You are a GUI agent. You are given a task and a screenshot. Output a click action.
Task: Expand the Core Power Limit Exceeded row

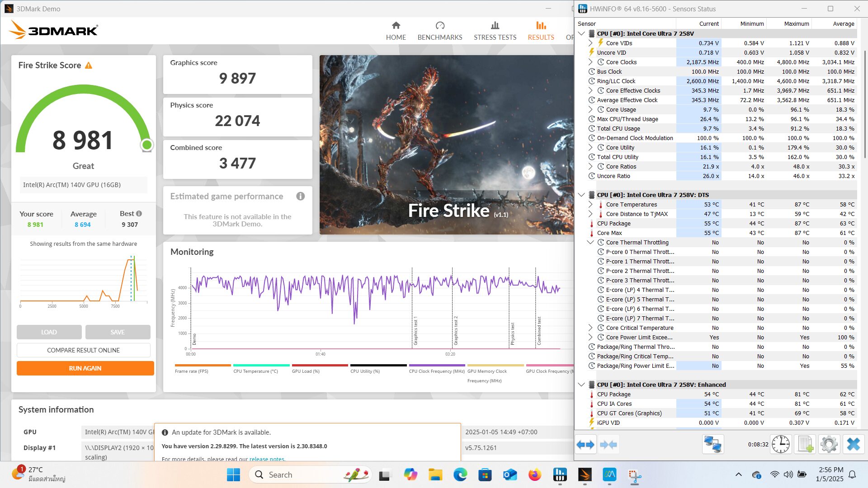590,337
